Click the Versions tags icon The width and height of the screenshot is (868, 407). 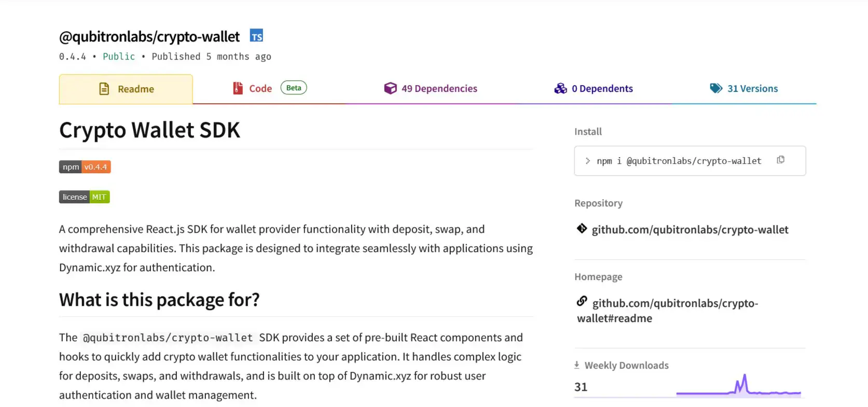click(x=716, y=89)
